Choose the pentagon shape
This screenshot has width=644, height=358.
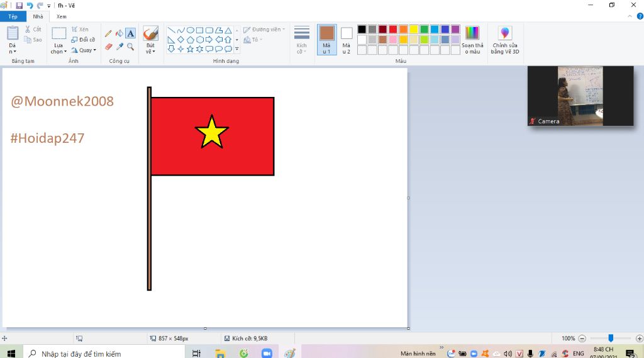190,40
